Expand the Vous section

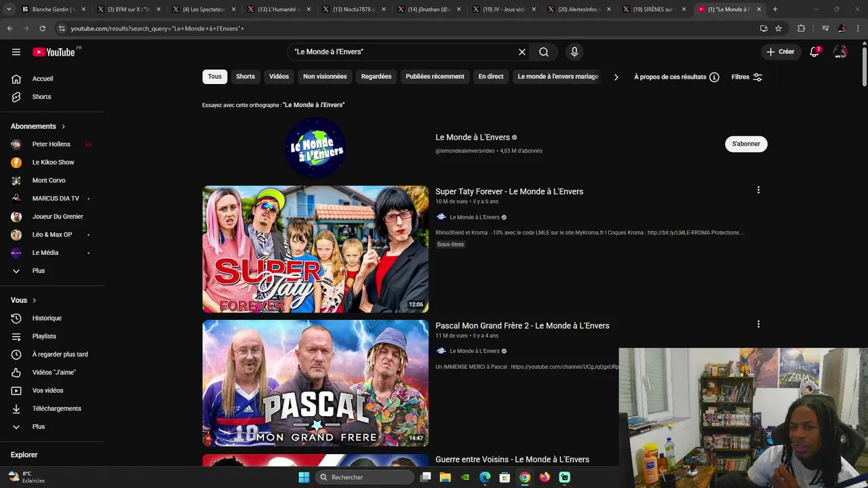pos(24,300)
